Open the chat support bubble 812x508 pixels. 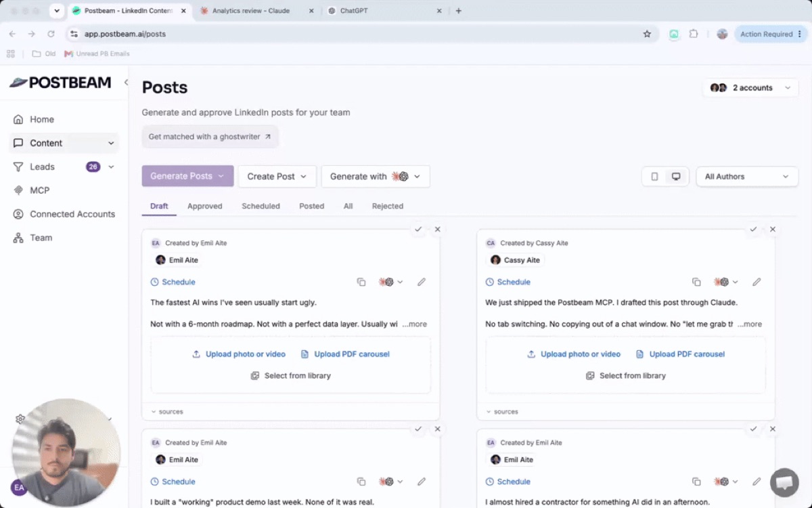[x=784, y=482]
